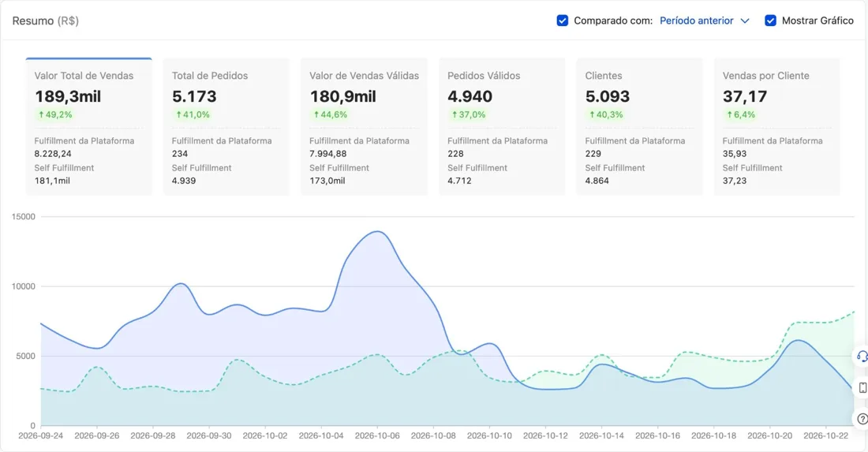This screenshot has height=452, width=868.
Task: Click the 2026-09-30 x-axis date label
Action: pyautogui.click(x=208, y=436)
